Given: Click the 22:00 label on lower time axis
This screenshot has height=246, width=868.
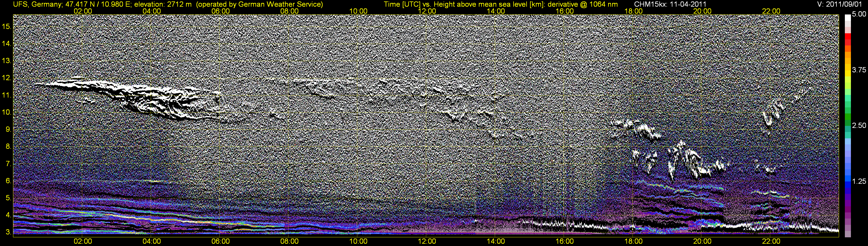Looking at the screenshot, I should click(771, 241).
